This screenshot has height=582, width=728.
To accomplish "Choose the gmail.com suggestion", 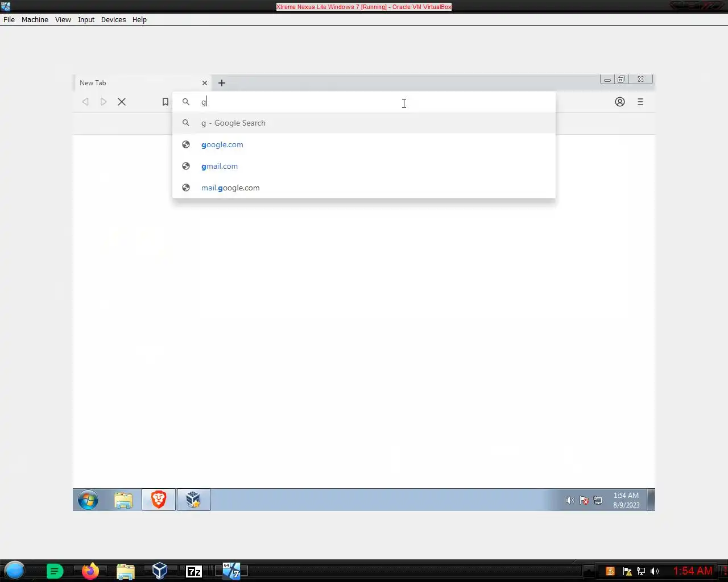I will tap(364, 166).
